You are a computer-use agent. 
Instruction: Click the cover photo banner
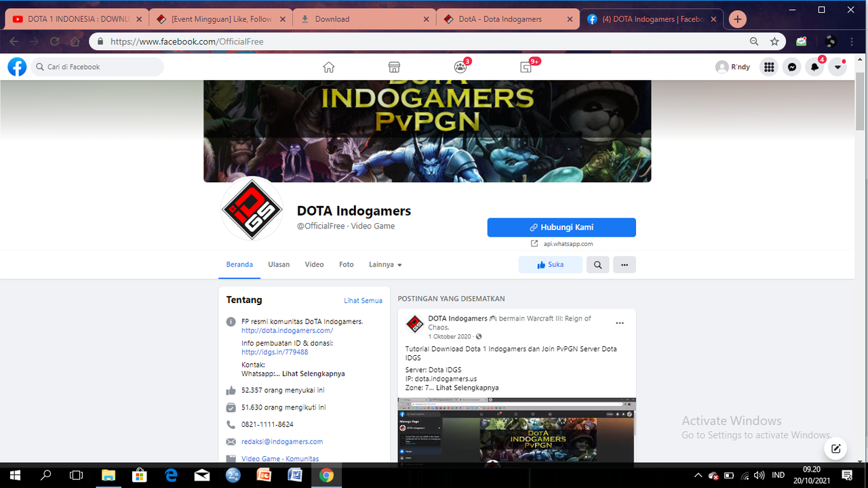(427, 131)
